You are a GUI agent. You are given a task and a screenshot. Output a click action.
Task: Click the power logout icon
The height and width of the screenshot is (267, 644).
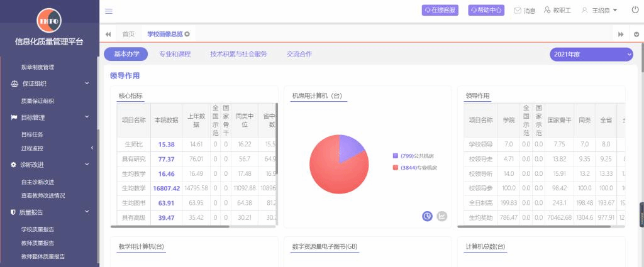(635, 10)
